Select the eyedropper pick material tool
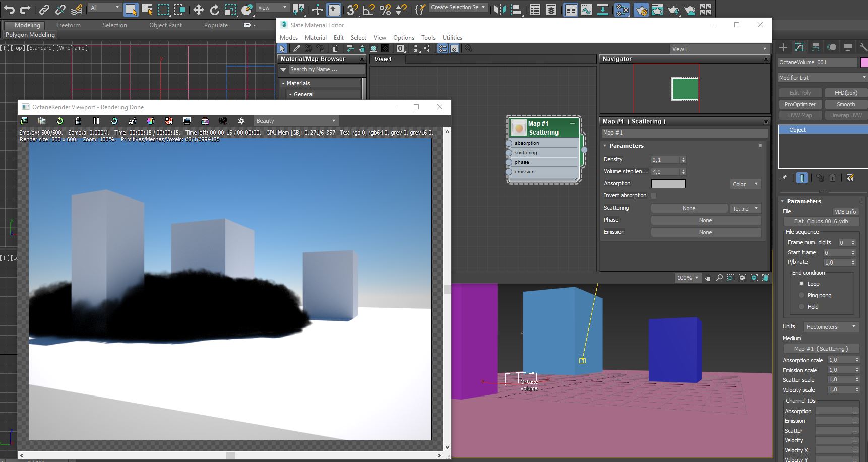This screenshot has height=462, width=868. tap(297, 48)
